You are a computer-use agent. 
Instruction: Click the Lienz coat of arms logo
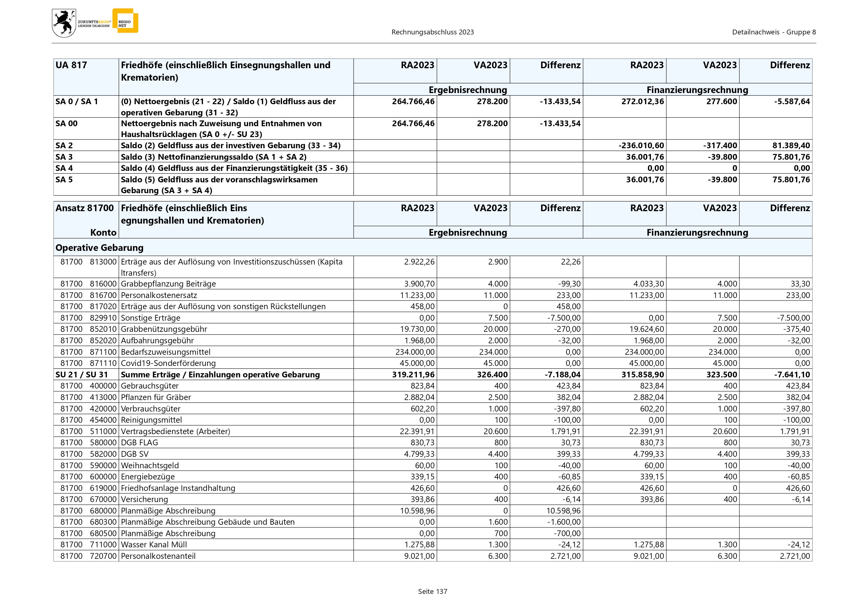[x=64, y=24]
